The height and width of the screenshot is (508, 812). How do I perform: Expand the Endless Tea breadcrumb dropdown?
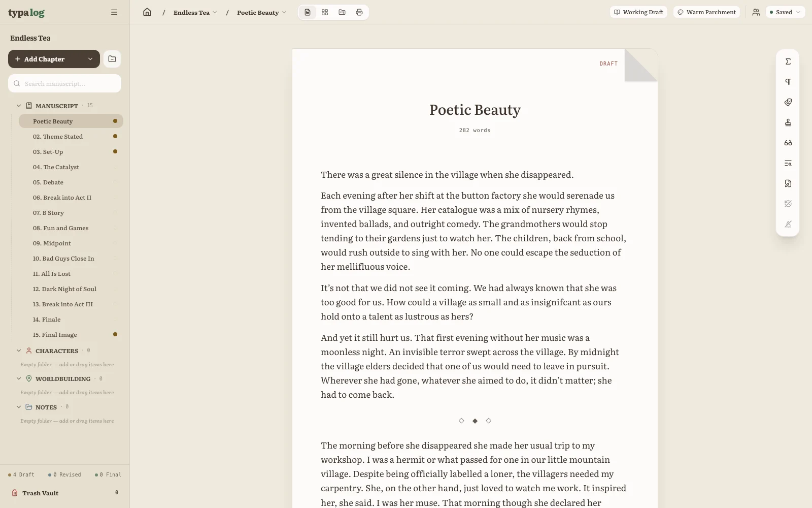click(x=195, y=12)
